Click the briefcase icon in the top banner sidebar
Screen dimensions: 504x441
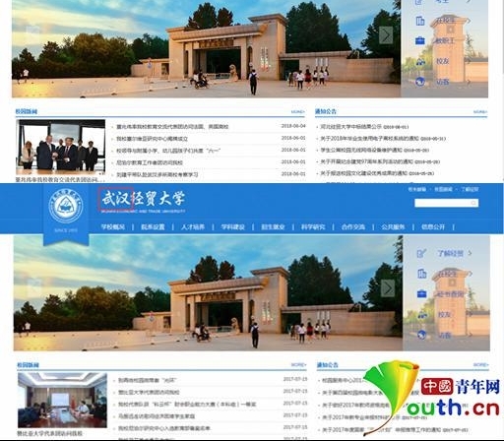click(420, 40)
